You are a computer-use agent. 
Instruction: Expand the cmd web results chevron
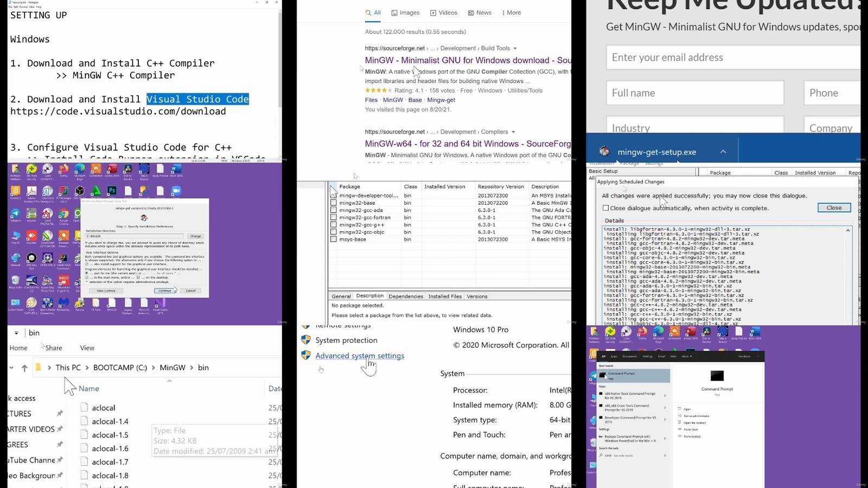pos(665,455)
